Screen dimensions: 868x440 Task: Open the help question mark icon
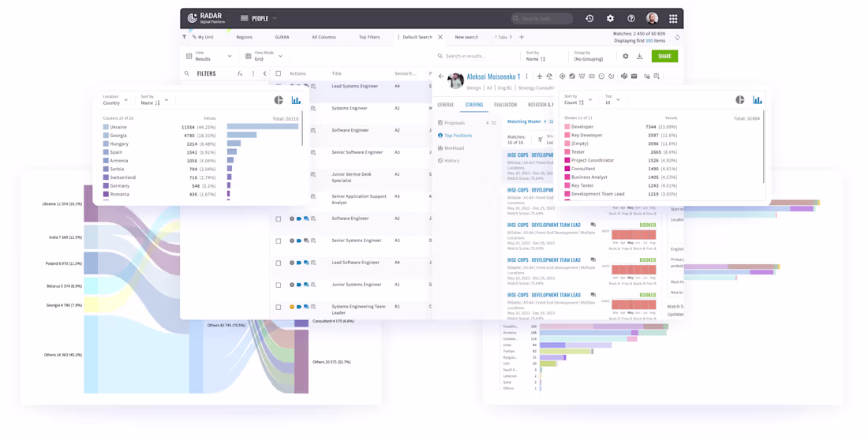[631, 18]
